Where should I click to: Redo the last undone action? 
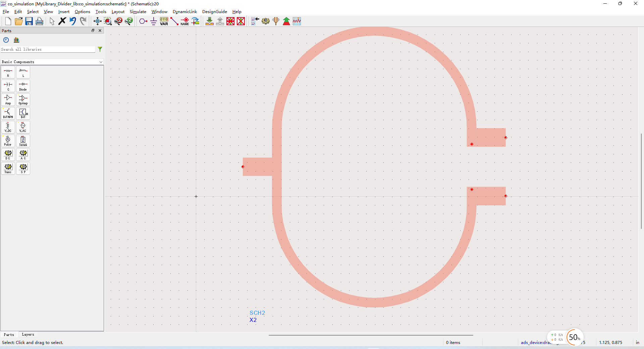click(83, 21)
